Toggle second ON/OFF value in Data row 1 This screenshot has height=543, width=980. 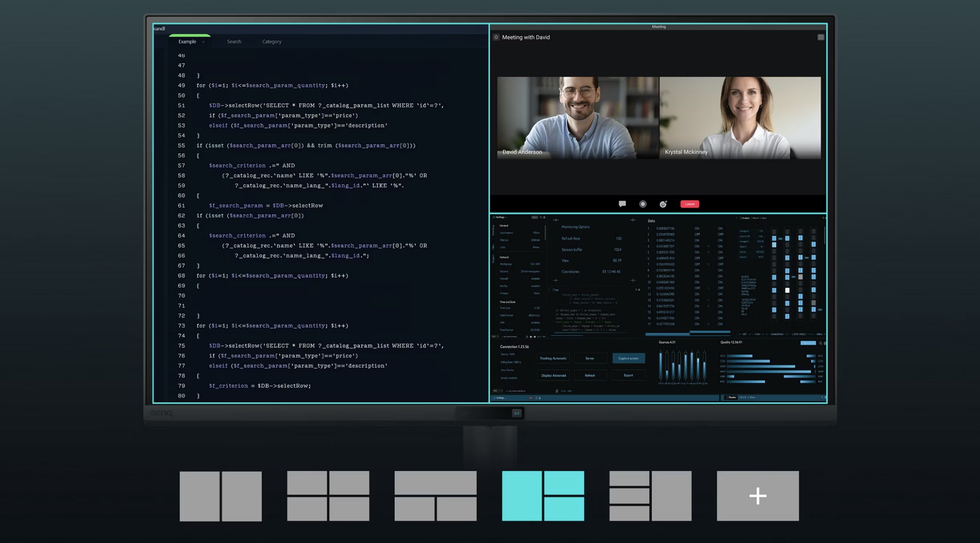[720, 228]
